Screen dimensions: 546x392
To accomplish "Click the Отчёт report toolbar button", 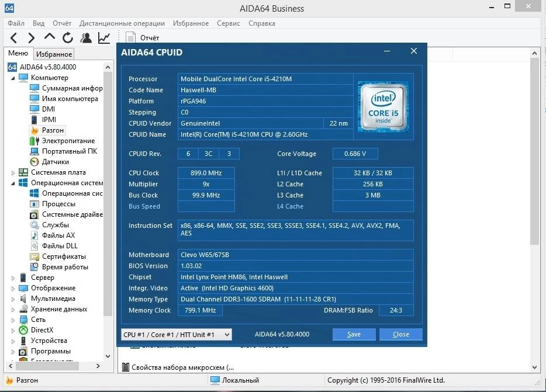I will click(143, 37).
